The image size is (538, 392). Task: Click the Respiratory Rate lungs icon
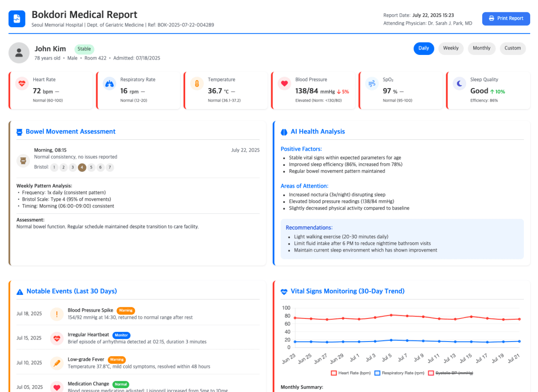pyautogui.click(x=110, y=83)
